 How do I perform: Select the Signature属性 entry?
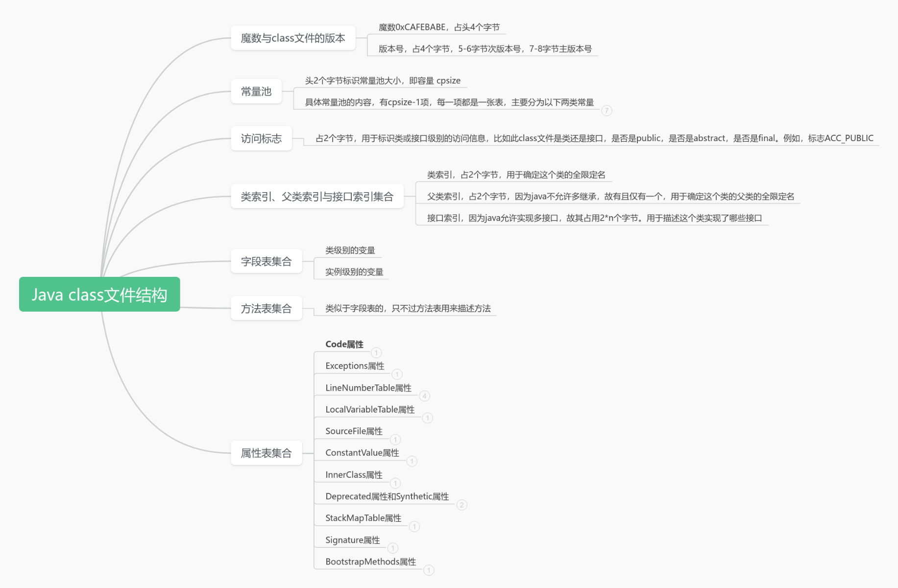352,539
